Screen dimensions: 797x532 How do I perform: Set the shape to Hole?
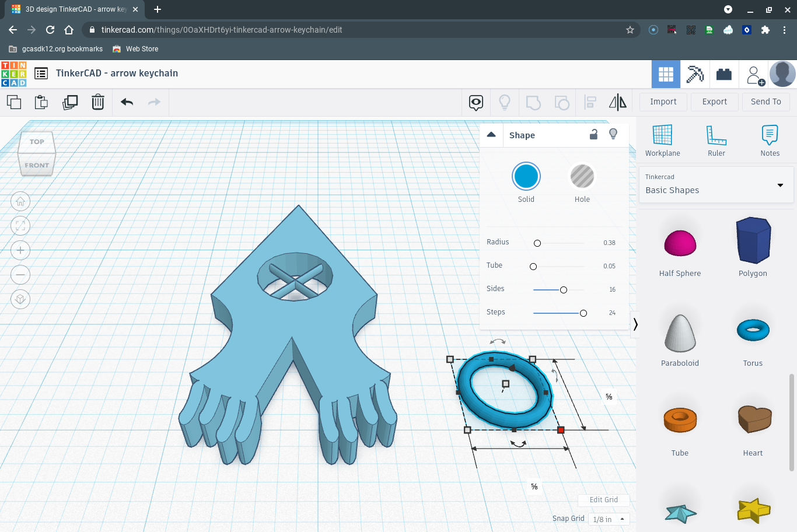pyautogui.click(x=582, y=177)
